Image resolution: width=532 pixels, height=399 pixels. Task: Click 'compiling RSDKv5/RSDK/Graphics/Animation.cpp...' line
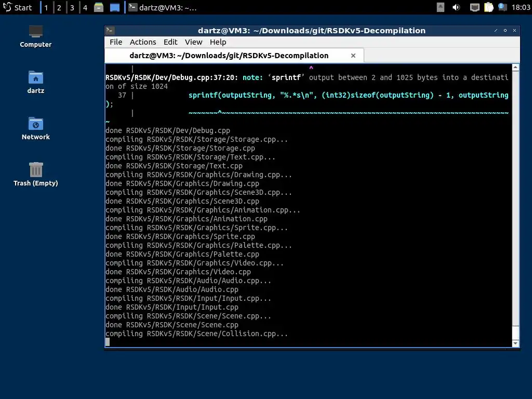click(203, 210)
